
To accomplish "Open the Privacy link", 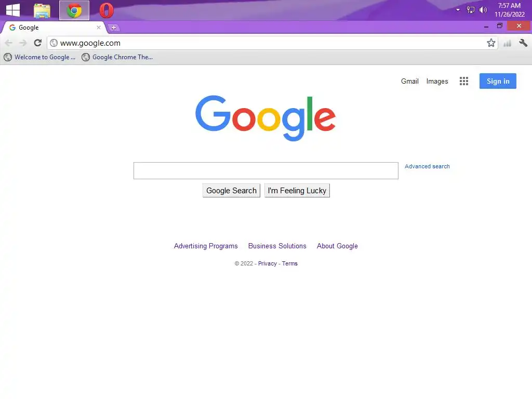I will pyautogui.click(x=268, y=263).
